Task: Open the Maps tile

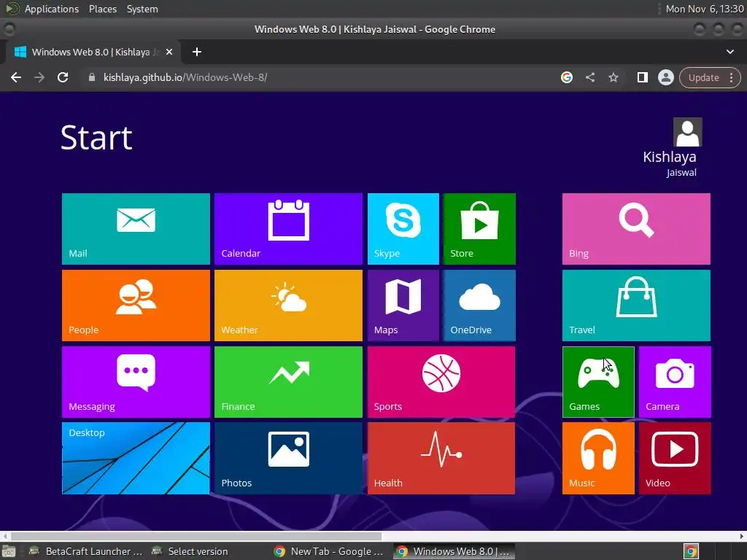Action: [403, 306]
